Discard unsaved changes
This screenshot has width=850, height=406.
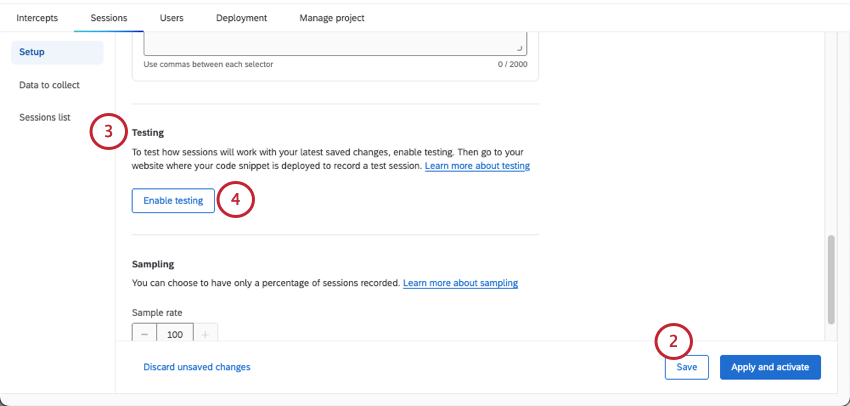tap(197, 367)
